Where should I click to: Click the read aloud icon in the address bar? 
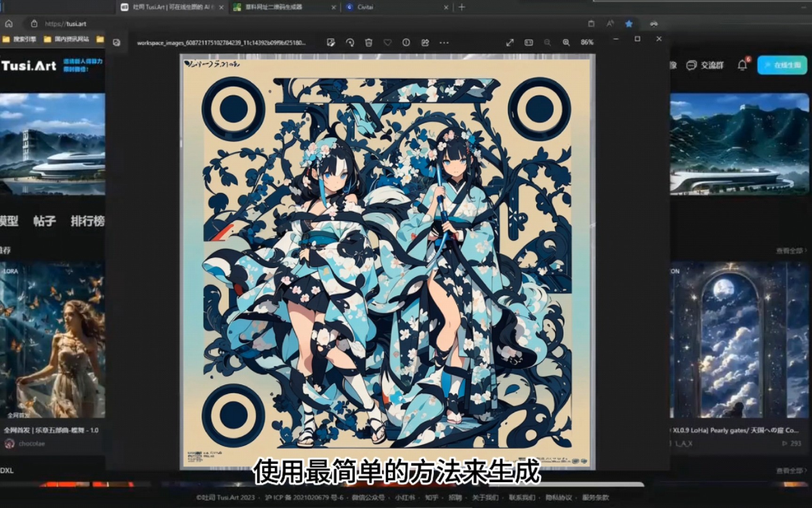(610, 24)
